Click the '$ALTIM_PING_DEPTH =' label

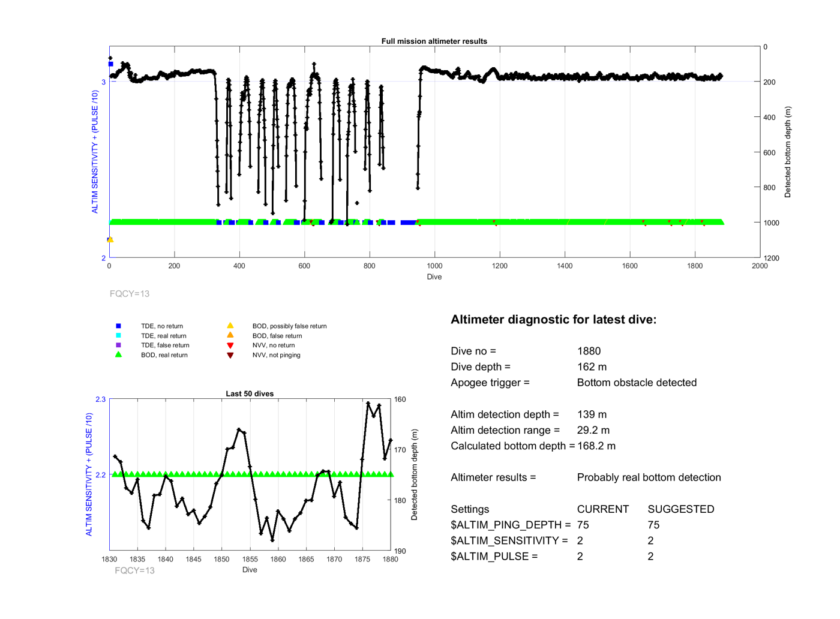point(511,525)
